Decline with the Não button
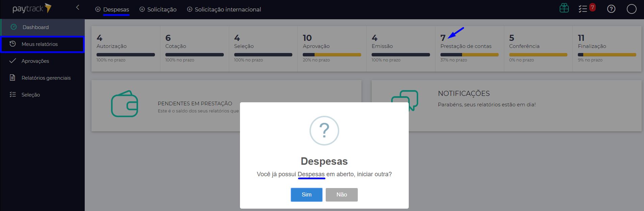This screenshot has height=211, width=644. coord(341,195)
